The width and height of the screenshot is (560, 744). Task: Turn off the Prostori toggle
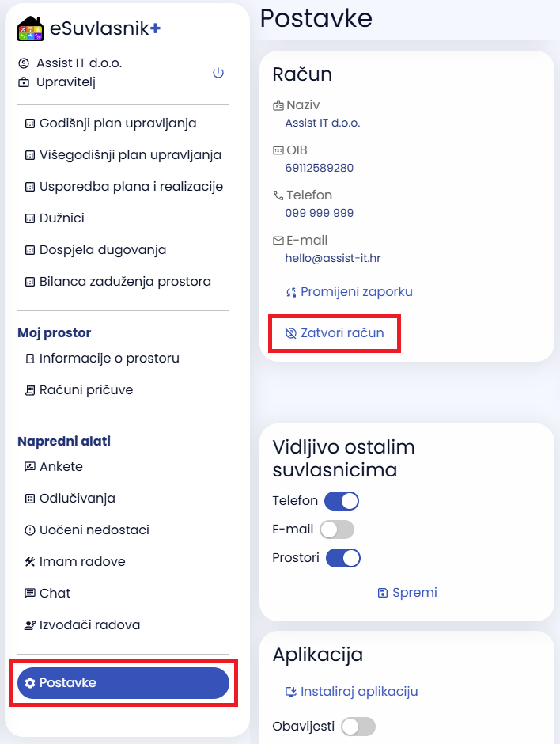pyautogui.click(x=343, y=558)
